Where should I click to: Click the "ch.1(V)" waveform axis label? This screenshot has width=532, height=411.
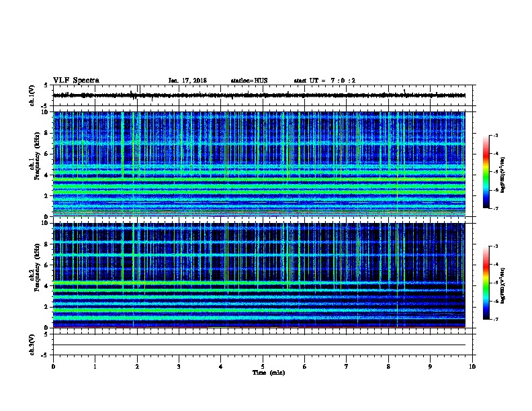click(x=32, y=95)
